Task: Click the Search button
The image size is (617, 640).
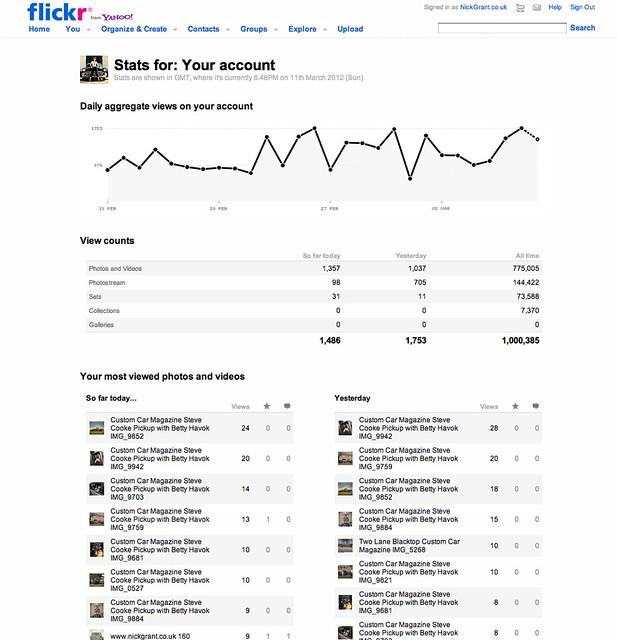Action: [582, 28]
